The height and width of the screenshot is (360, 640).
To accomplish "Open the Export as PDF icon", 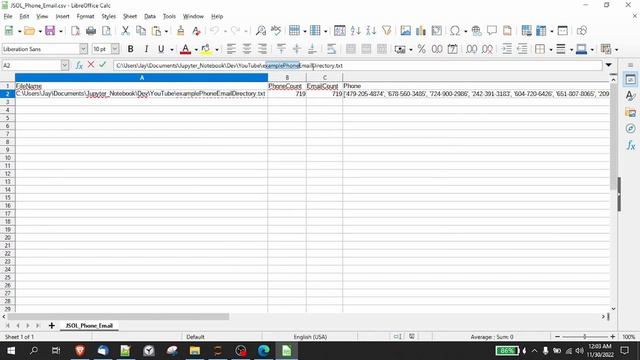I will pyautogui.click(x=75, y=31).
